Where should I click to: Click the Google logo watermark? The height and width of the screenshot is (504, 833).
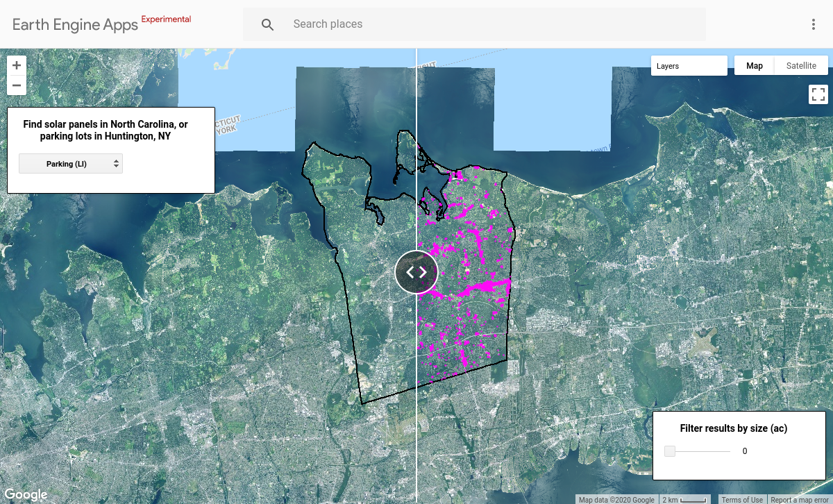[26, 494]
